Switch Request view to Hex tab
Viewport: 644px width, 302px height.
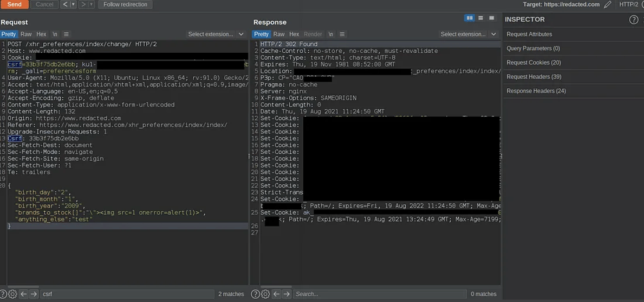[41, 34]
